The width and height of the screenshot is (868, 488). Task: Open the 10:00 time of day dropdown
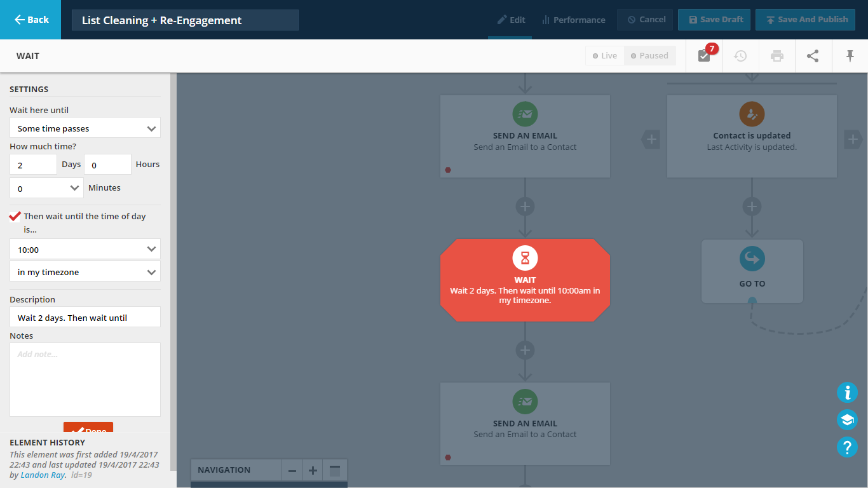pos(85,250)
